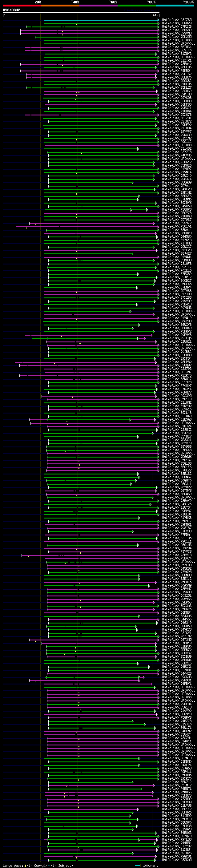Open hit UniRef100_B5W712

[x=177, y=782]
